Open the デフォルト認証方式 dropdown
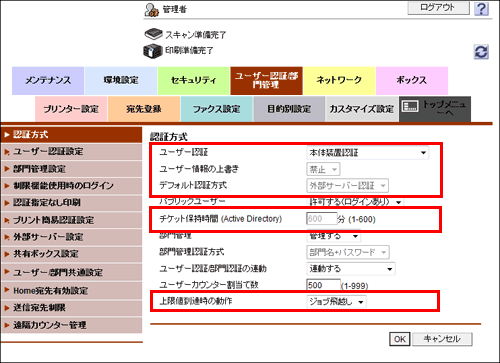This screenshot has height=363, width=500. (347, 186)
